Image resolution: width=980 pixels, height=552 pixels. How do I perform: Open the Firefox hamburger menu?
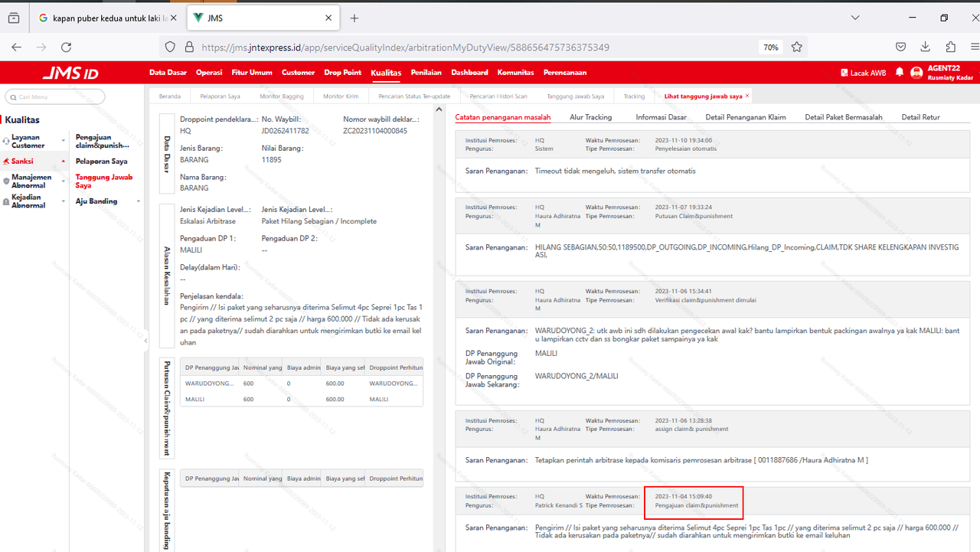[975, 47]
